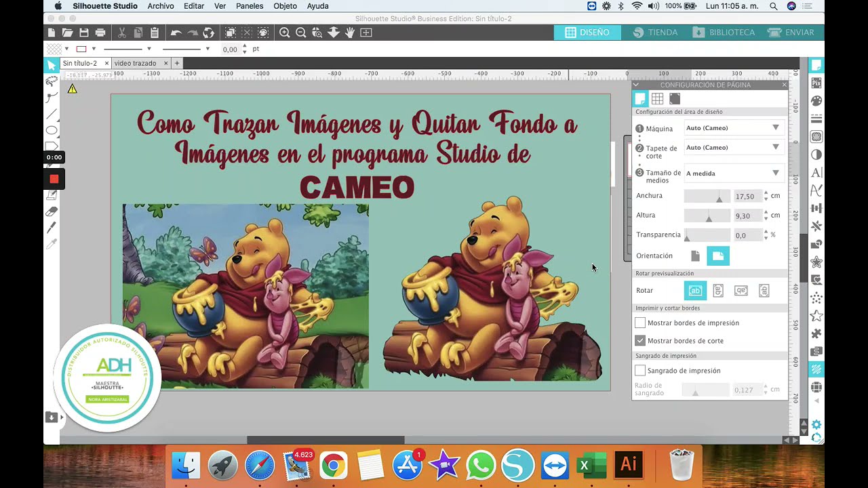This screenshot has height=488, width=868.
Task: Click the Fit to Window icon
Action: click(366, 33)
